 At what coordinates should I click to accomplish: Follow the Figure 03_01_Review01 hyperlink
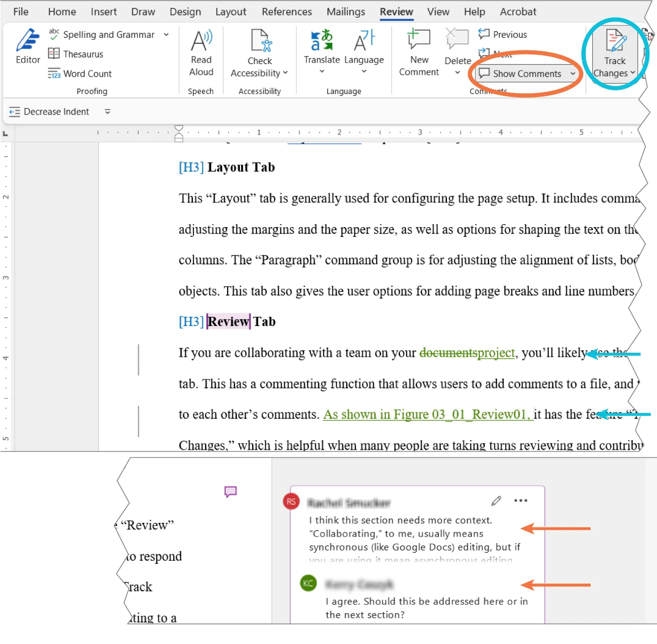coord(428,414)
